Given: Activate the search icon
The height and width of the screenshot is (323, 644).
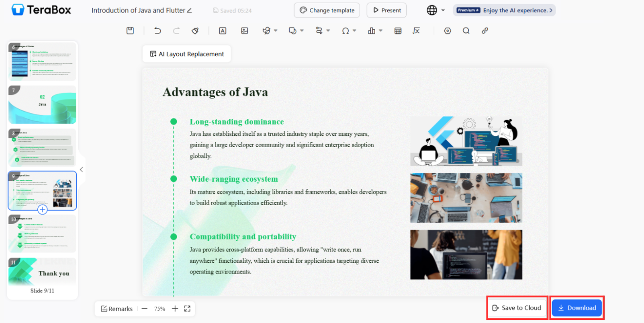Looking at the screenshot, I should (466, 31).
